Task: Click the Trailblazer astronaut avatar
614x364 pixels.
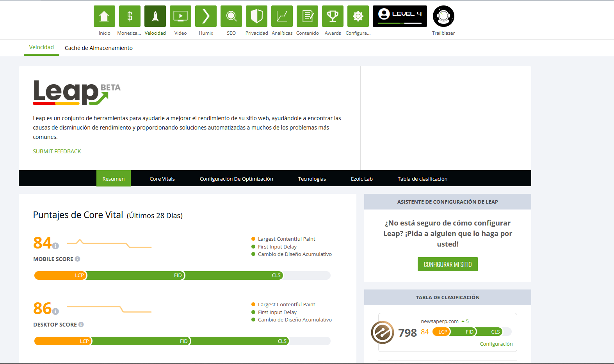Action: point(443,16)
